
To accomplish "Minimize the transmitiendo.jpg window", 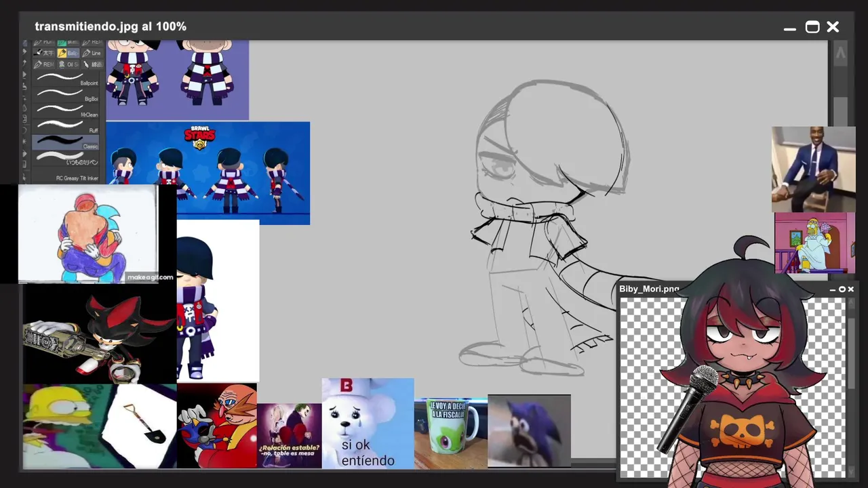I will tap(789, 28).
